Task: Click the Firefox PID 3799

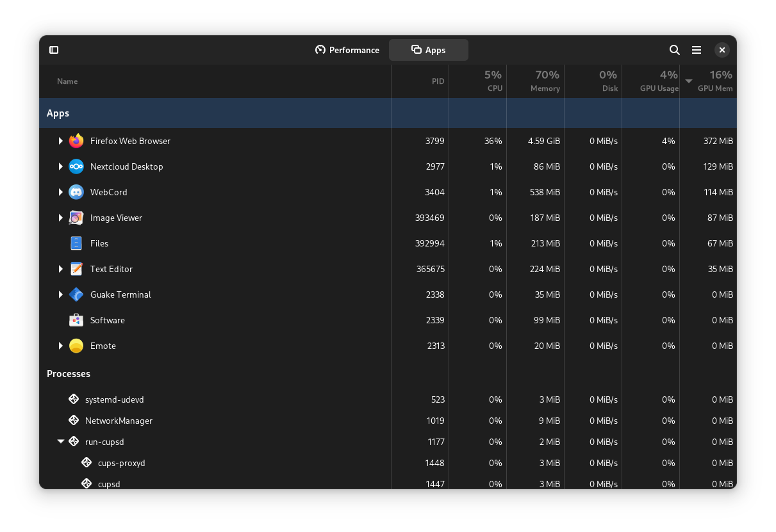Action: coord(435,141)
